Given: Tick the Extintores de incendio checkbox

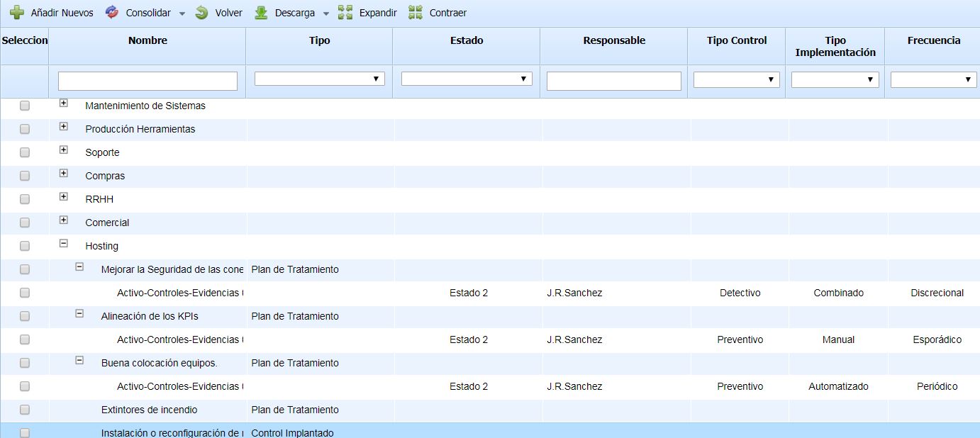Looking at the screenshot, I should point(25,410).
